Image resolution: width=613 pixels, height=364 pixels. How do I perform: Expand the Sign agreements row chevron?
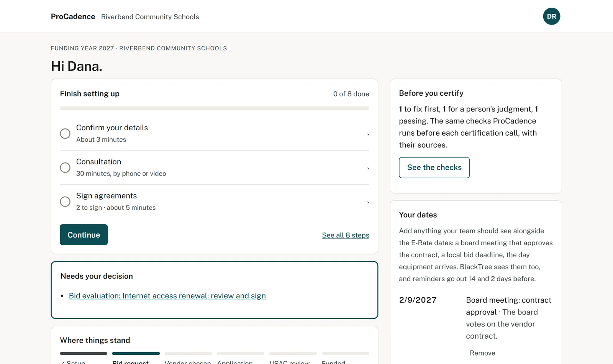pos(368,202)
